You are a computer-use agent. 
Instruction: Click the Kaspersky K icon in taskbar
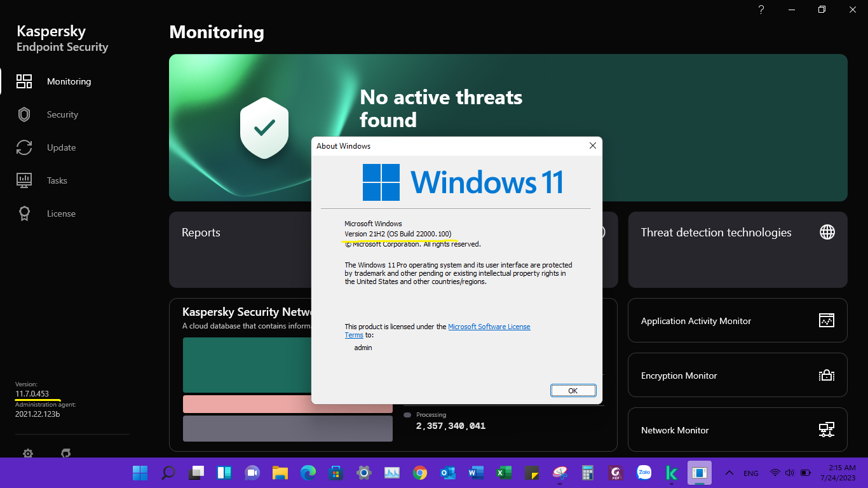pyautogui.click(x=672, y=473)
